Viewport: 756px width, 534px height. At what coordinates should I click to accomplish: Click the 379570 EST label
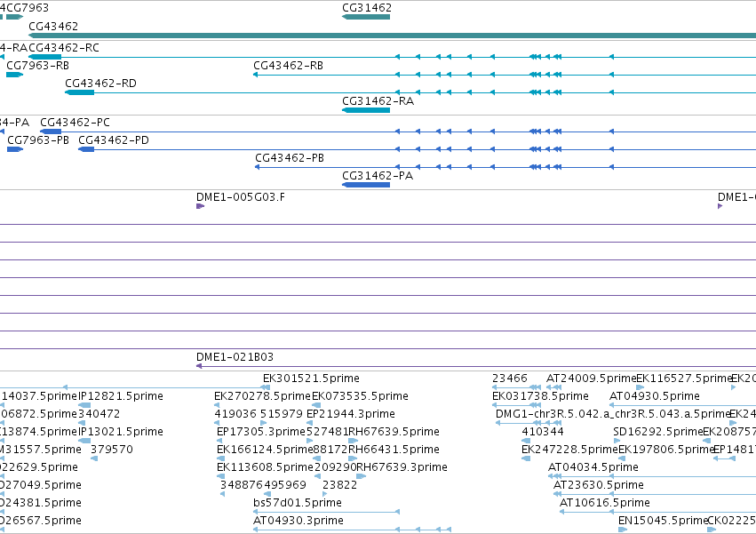coord(112,450)
